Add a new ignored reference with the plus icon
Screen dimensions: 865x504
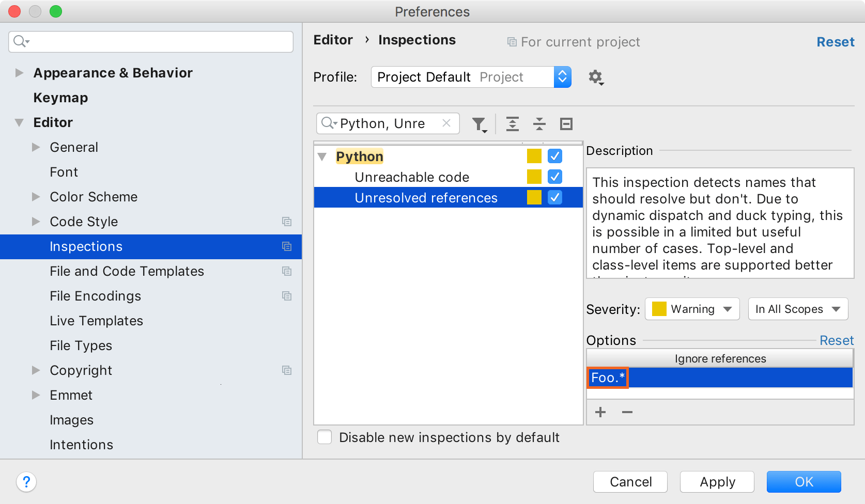click(x=600, y=412)
